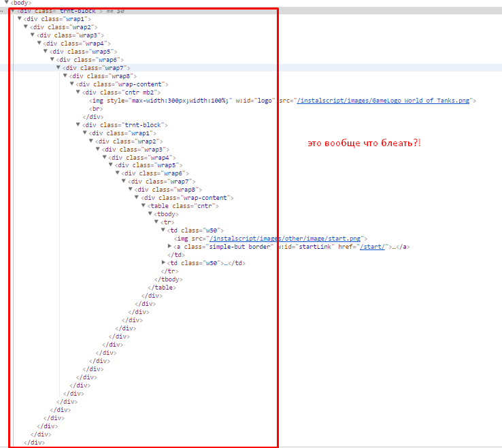Expand the collapsed td class w50 node
The height and width of the screenshot is (448, 502).
tap(163, 262)
